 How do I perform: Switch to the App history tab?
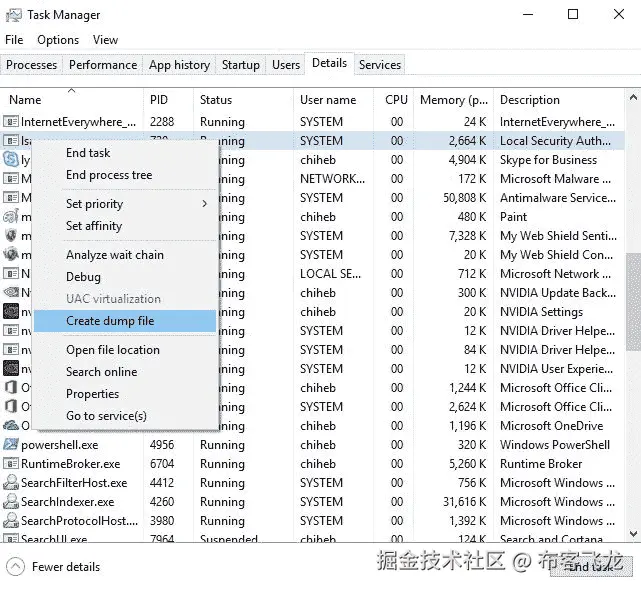179,65
